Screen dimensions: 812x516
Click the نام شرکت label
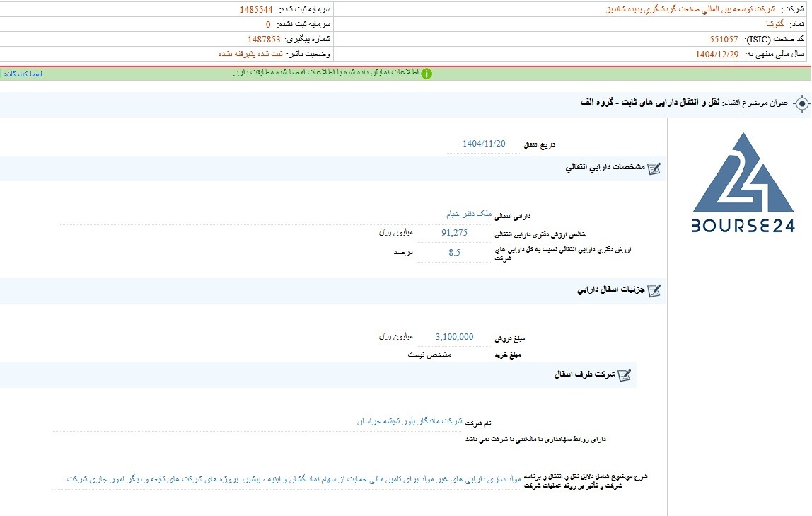(478, 424)
